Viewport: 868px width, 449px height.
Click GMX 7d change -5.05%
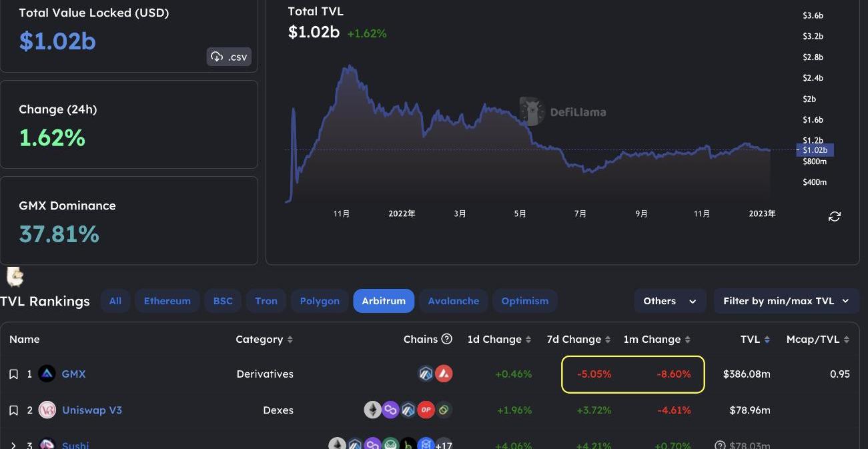pos(592,374)
